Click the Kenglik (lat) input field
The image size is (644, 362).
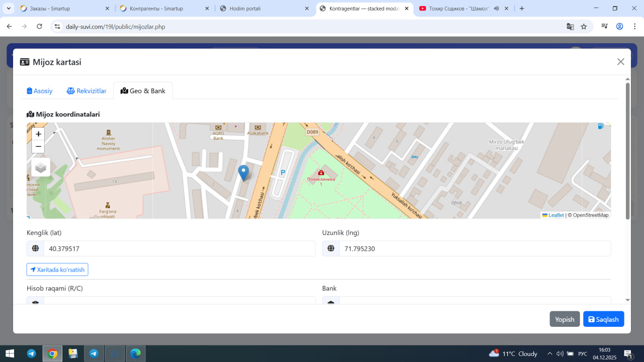(179, 248)
